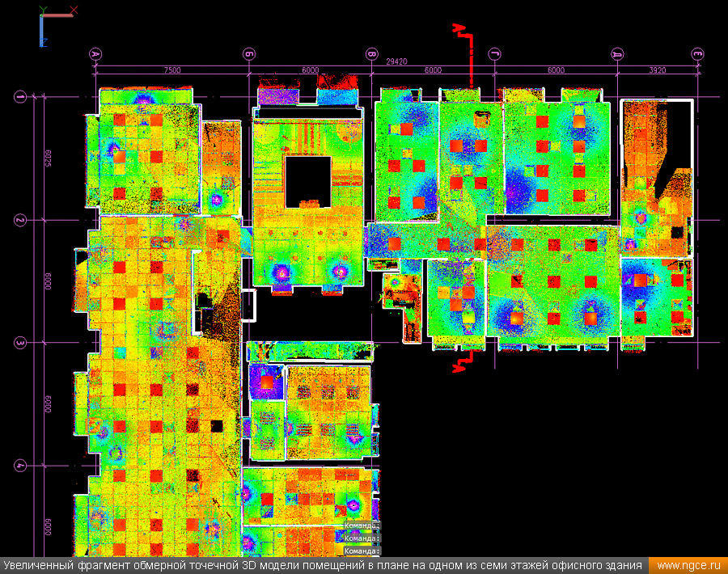Select grid axis bubble Д
This screenshot has width=728, height=574.
[617, 54]
